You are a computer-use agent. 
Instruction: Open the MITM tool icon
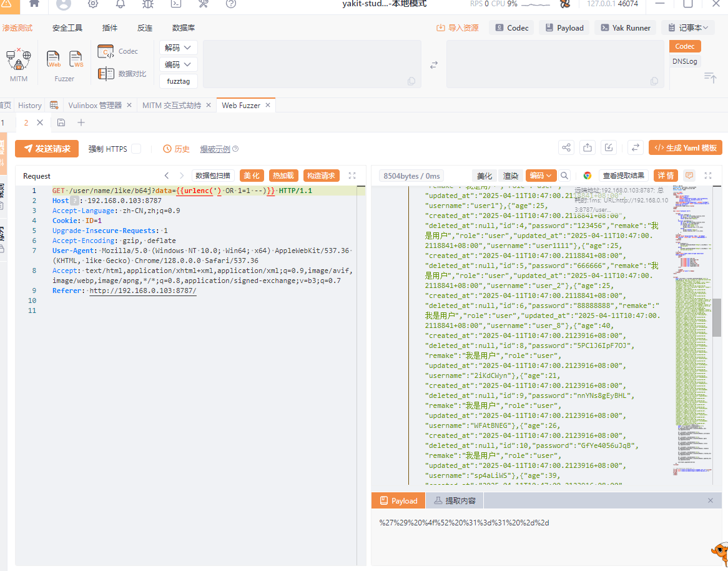point(19,60)
